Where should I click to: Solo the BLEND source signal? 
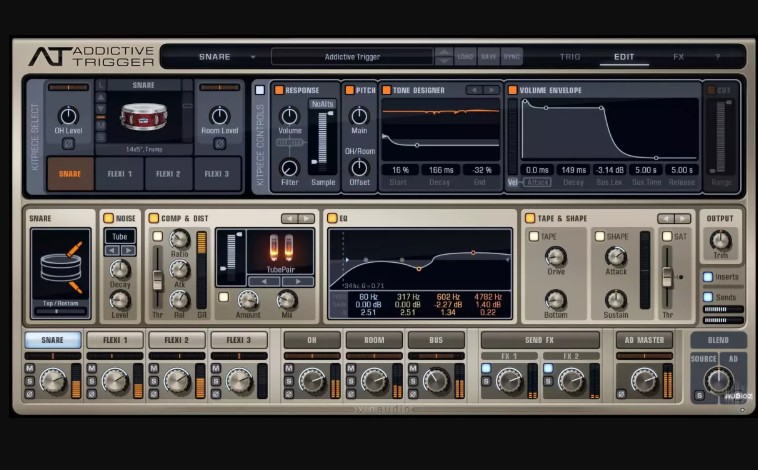pos(699,395)
